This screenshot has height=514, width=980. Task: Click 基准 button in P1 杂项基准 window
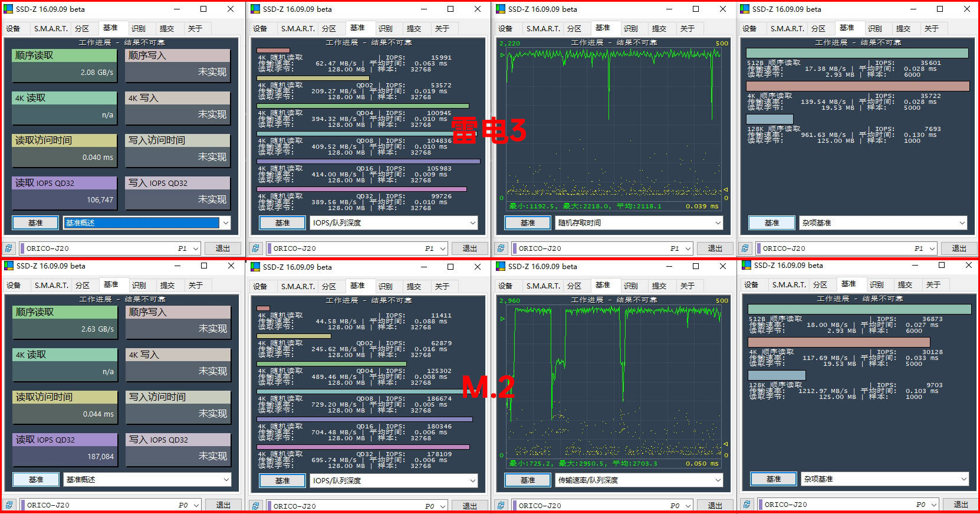click(772, 222)
